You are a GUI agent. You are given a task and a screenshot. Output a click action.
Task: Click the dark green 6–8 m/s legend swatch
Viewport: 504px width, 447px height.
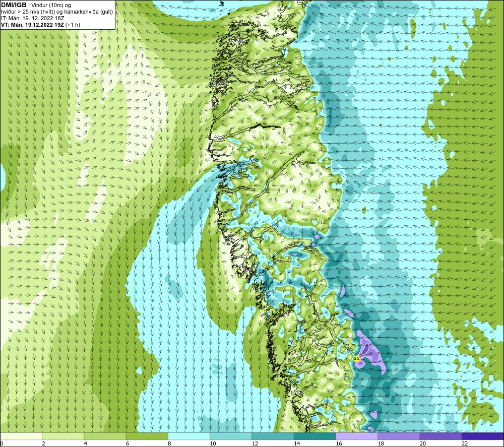point(147,436)
